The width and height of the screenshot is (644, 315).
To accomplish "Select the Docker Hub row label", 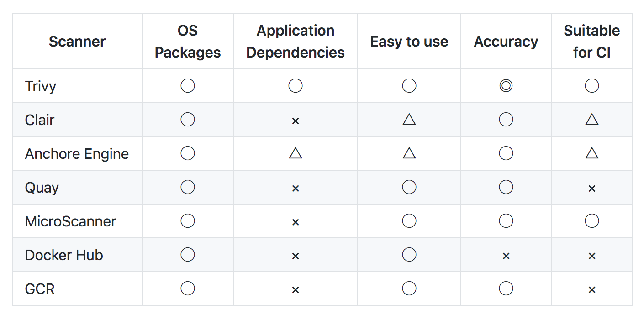I will pos(64,255).
